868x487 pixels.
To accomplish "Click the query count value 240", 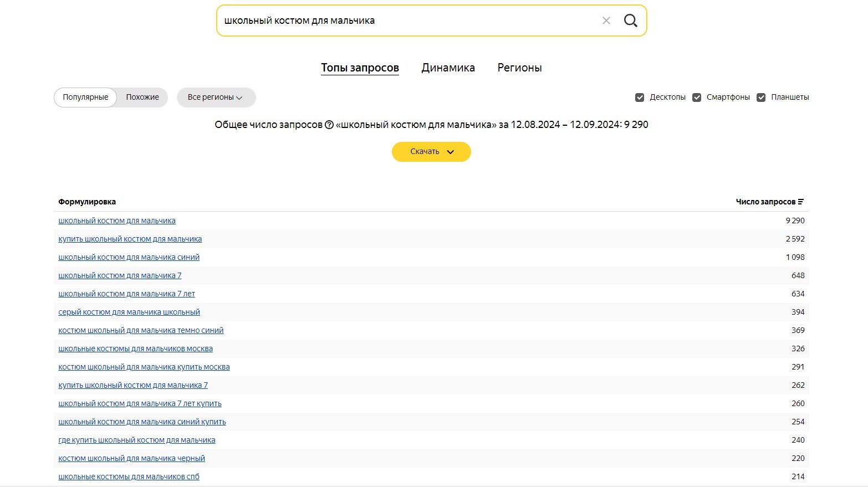I will [798, 440].
